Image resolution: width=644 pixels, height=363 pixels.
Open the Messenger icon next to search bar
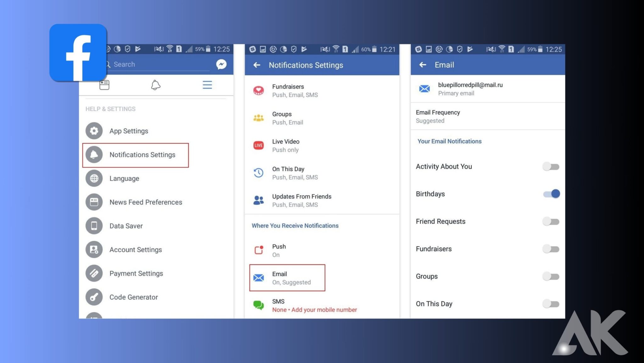pos(221,64)
